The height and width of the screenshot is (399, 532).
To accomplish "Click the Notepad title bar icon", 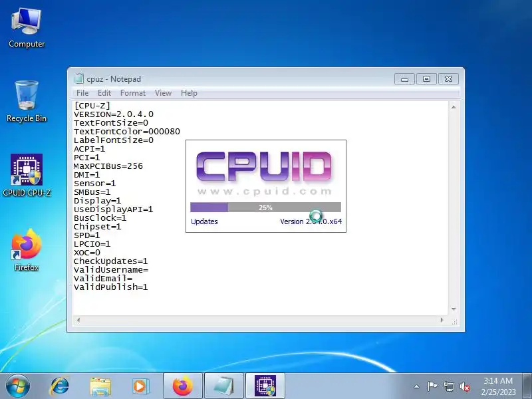I will click(78, 78).
